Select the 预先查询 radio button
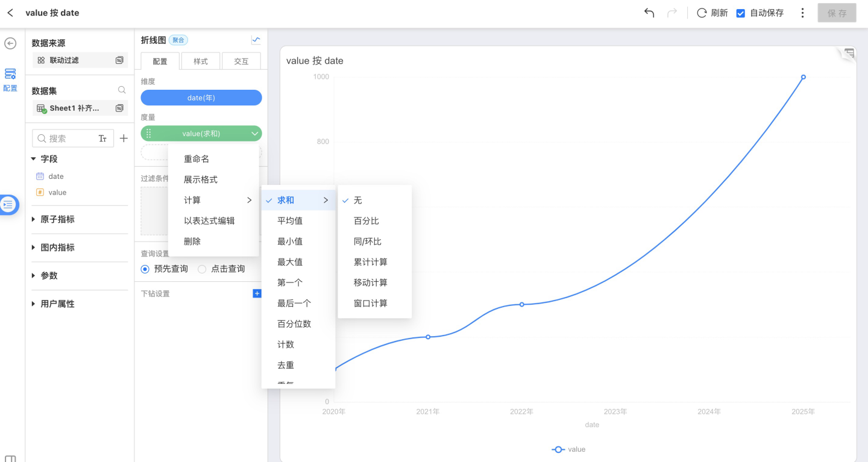The width and height of the screenshot is (868, 462). click(145, 269)
